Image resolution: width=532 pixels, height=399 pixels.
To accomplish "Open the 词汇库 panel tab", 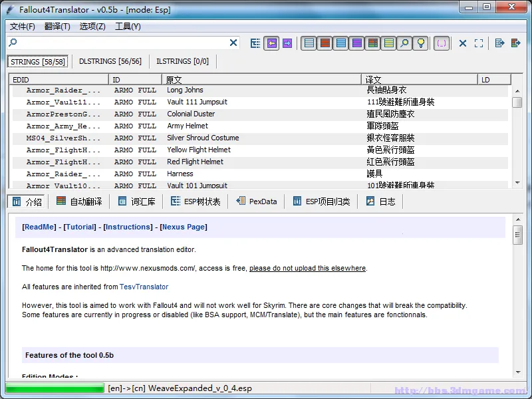I will coord(136,201).
